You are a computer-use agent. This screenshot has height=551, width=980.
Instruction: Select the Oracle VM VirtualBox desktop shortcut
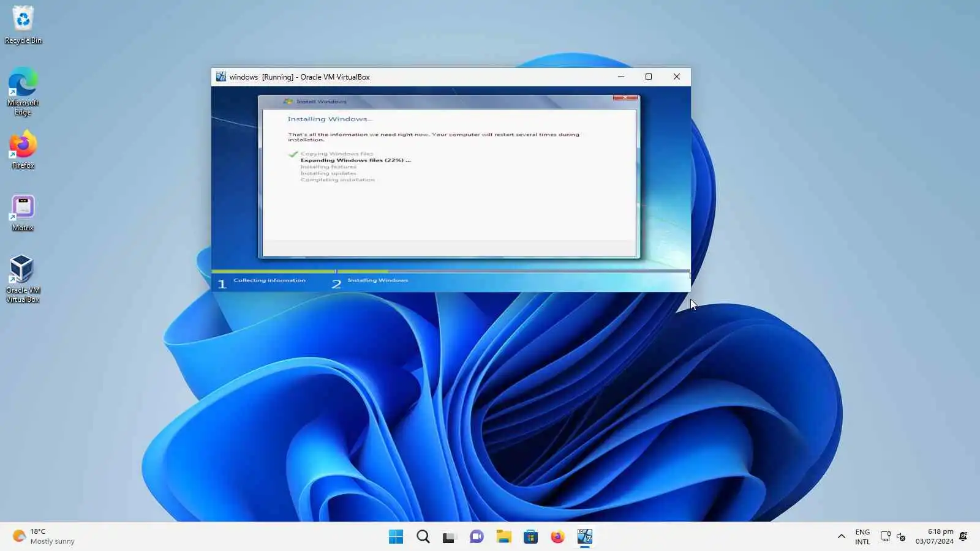(23, 279)
